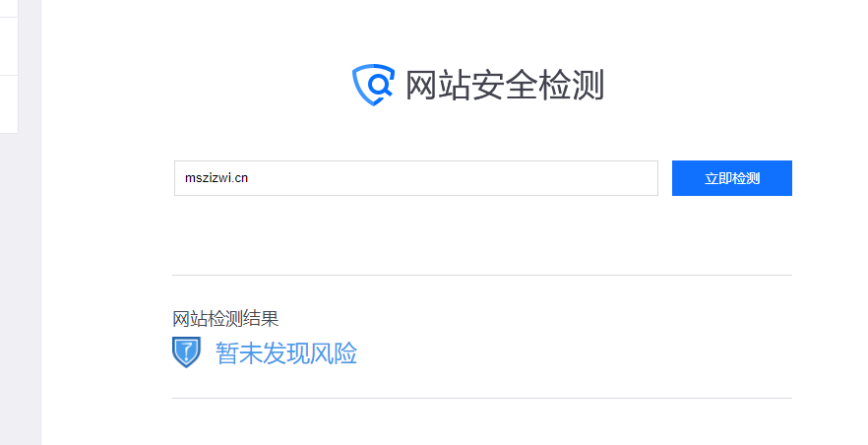This screenshot has height=445, width=868.
Task: Click the characters 网站 in the large title
Action: [438, 86]
